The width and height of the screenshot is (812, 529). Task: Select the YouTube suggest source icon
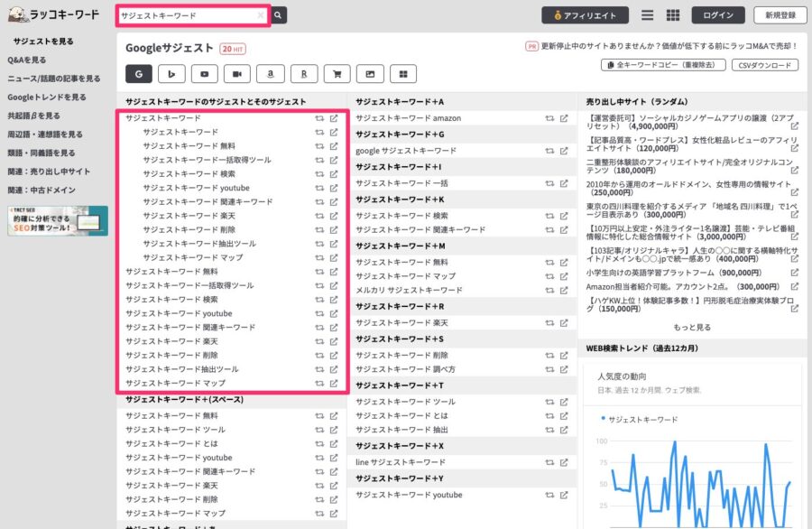[x=205, y=74]
